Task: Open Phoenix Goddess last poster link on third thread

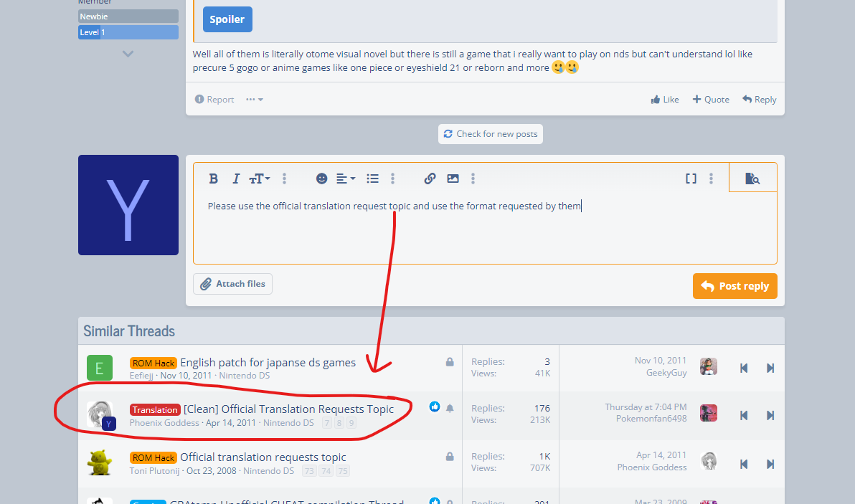Action: (x=651, y=467)
